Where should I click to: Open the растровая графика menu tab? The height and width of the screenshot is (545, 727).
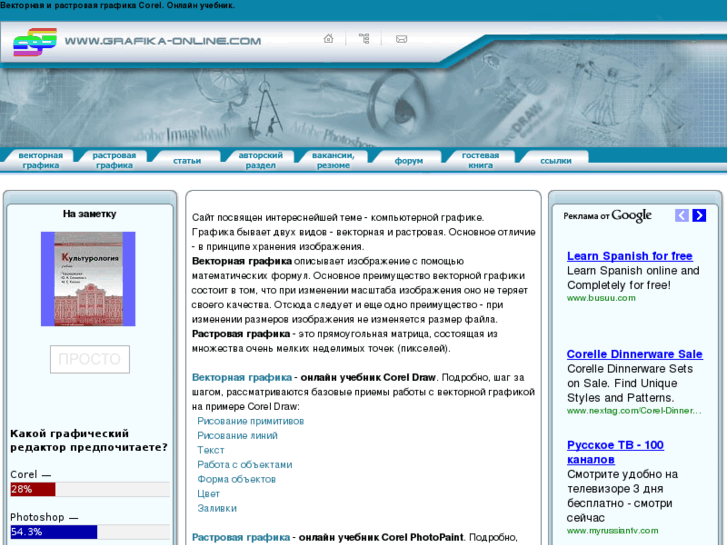tap(114, 160)
